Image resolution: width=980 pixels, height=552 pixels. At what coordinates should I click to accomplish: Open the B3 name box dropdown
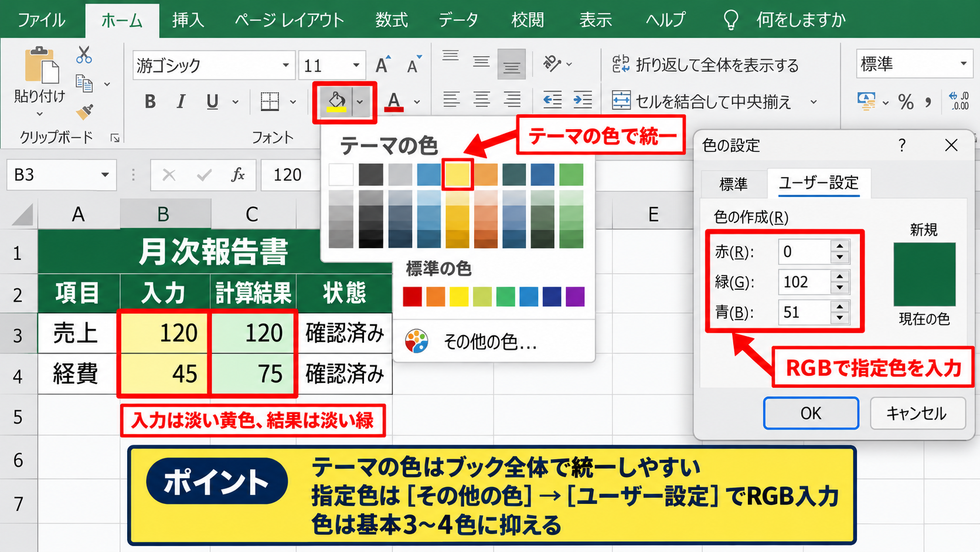click(105, 175)
